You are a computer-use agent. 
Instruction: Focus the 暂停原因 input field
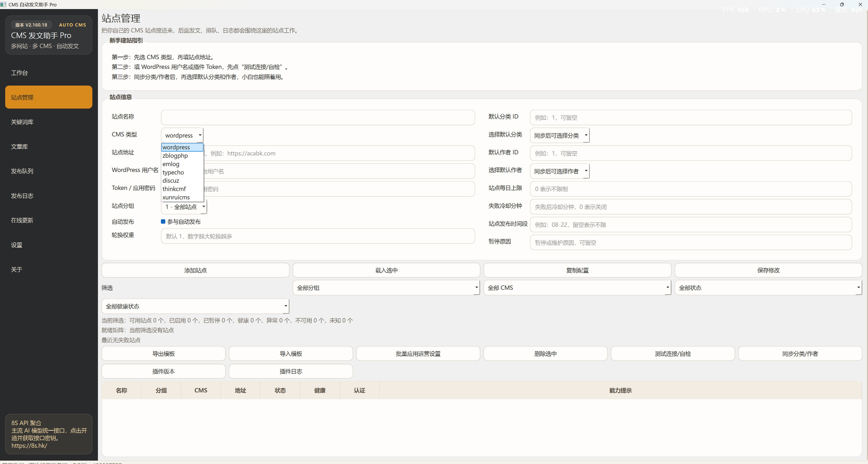(x=691, y=242)
